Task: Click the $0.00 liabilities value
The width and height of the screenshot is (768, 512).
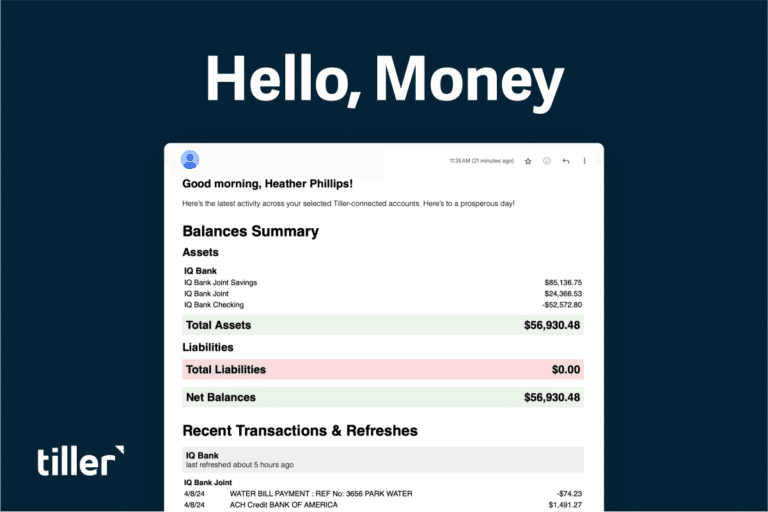Action: pyautogui.click(x=566, y=369)
